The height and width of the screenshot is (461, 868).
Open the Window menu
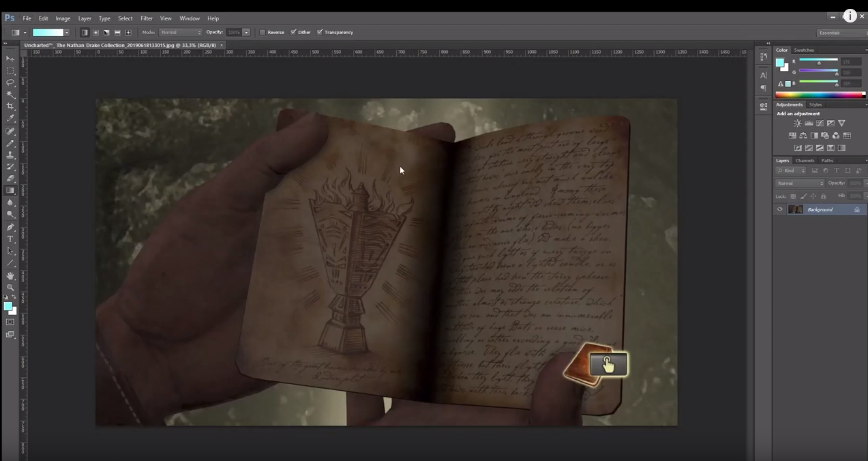[190, 18]
